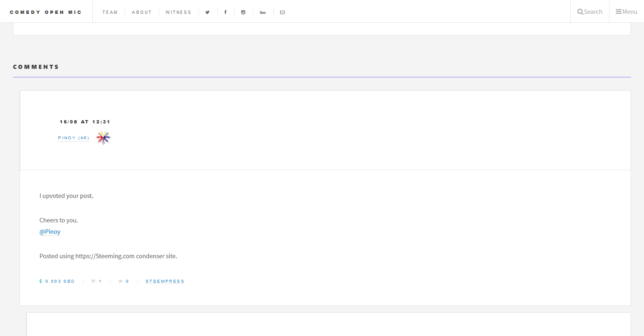Open the Facebook icon link
The height and width of the screenshot is (336, 644).
(225, 12)
